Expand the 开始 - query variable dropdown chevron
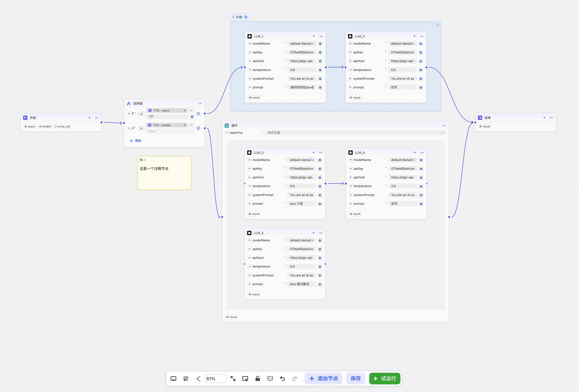This screenshot has height=392, width=579. click(x=191, y=111)
